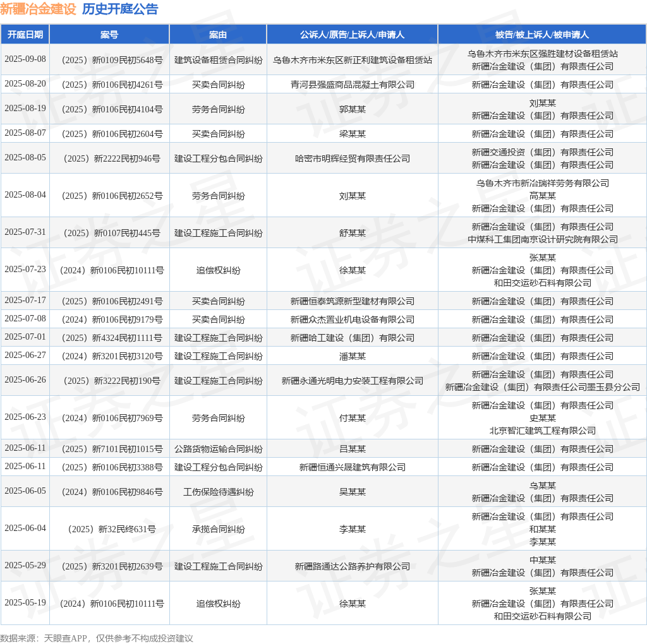Screen dimensions: 647x644
Task: Select the date 2025-08-20
Action: tap(25, 84)
